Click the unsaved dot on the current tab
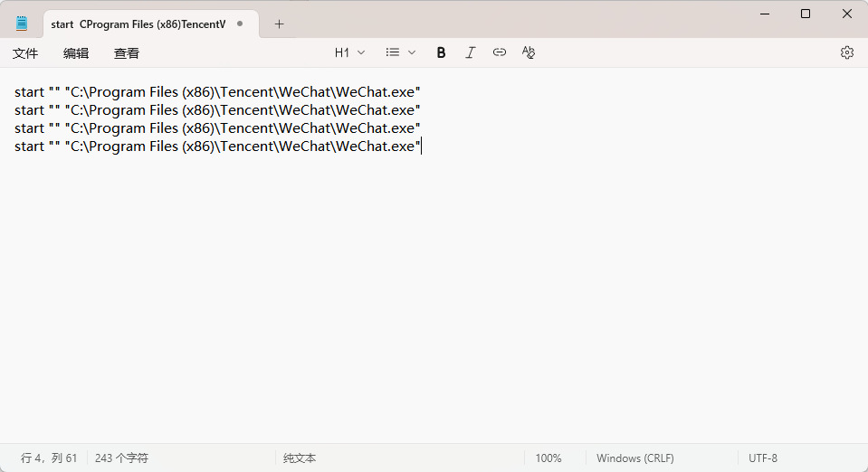Screen dimensions: 868x472 (x=240, y=24)
